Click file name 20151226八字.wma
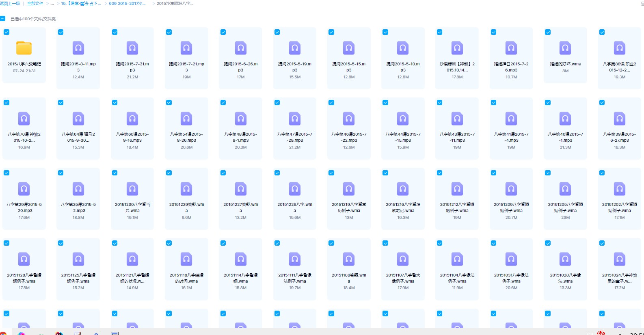This screenshot has width=644, height=335. tap(295, 207)
